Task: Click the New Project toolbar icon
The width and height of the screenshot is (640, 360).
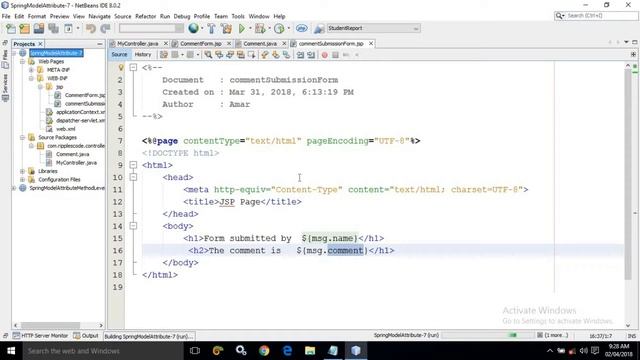Action: pos(25,28)
